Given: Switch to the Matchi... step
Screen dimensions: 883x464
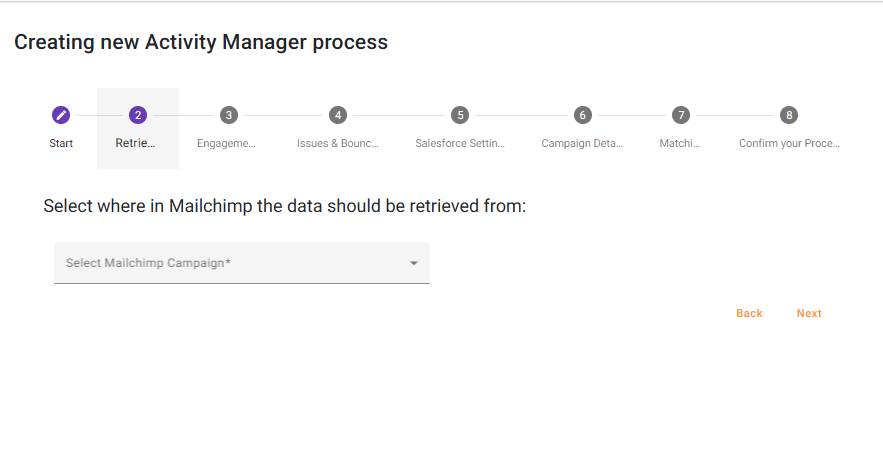Looking at the screenshot, I should click(x=680, y=143).
